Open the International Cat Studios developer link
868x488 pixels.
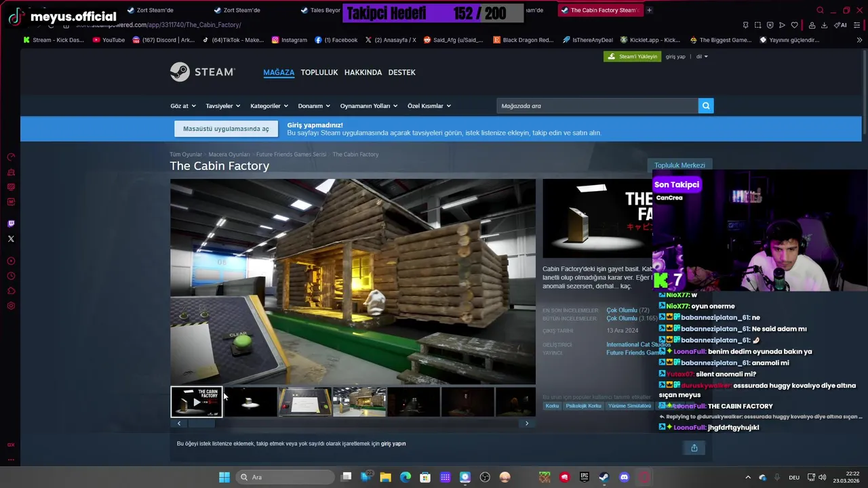tap(638, 344)
